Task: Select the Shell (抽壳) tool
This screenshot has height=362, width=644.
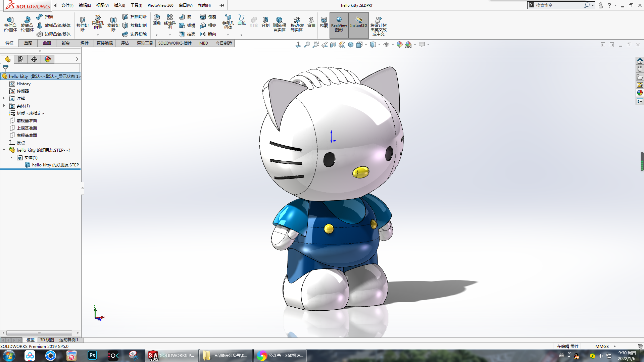Action: (187, 34)
